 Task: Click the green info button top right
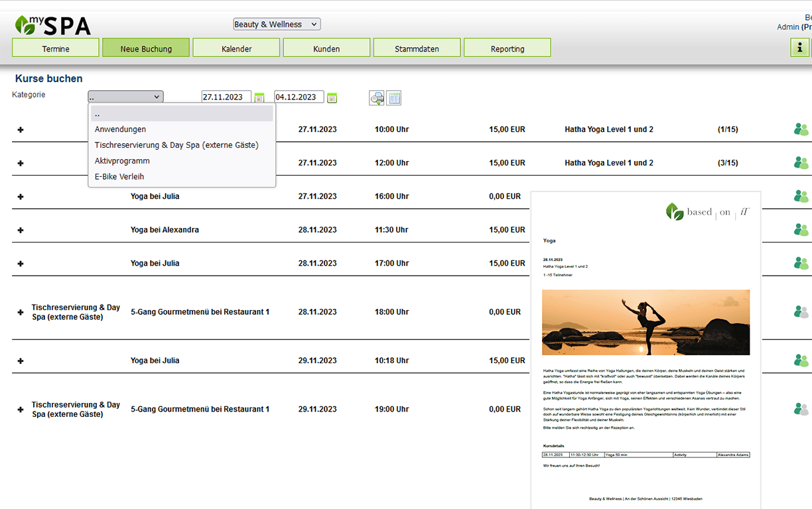click(x=800, y=47)
